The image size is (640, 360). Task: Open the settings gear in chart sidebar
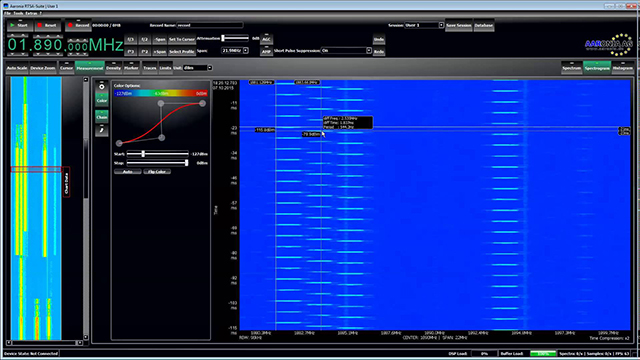(x=102, y=86)
